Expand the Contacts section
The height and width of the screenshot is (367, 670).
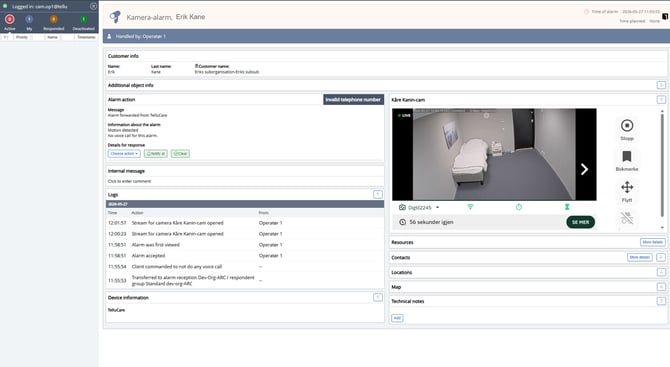(x=661, y=257)
